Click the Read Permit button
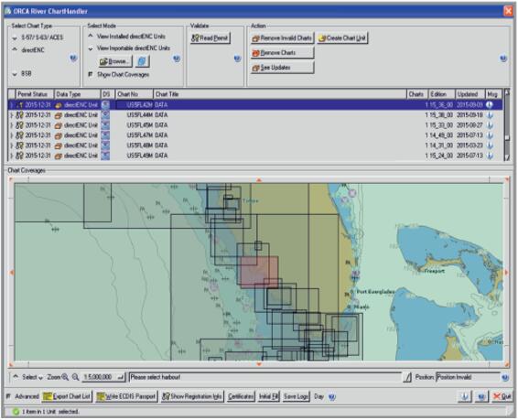The width and height of the screenshot is (518, 420). 210,38
